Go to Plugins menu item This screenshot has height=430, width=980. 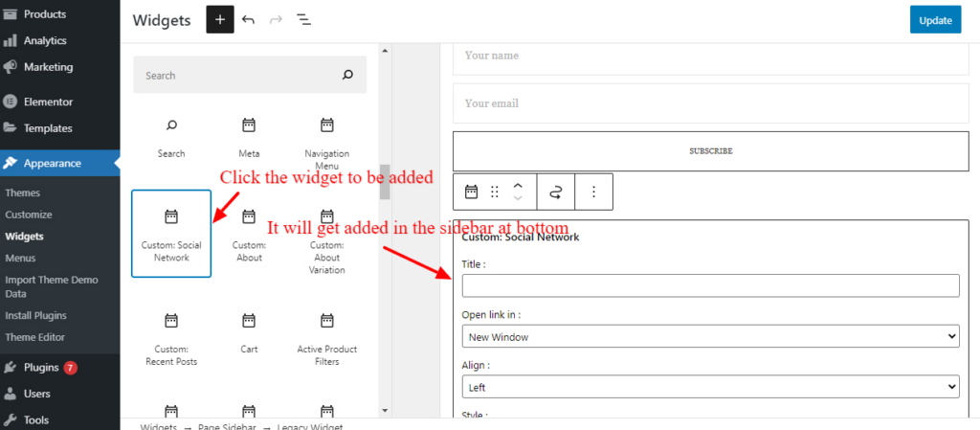point(42,368)
